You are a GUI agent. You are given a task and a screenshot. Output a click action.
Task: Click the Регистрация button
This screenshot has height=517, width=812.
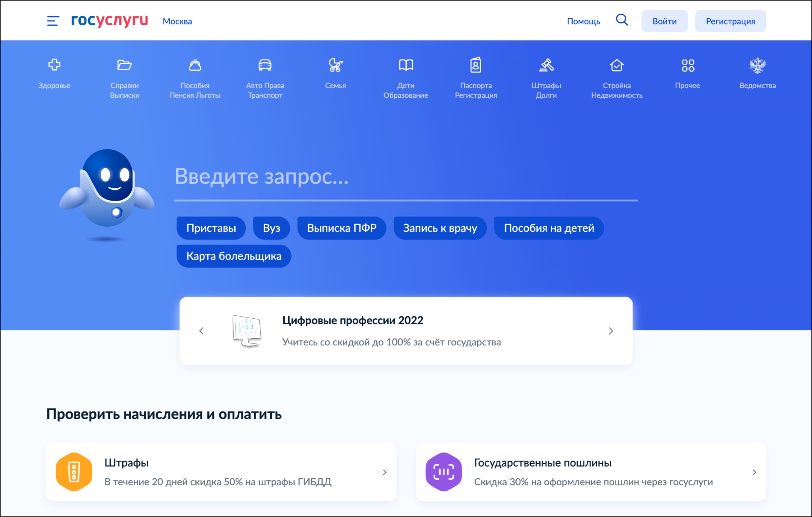(x=731, y=21)
